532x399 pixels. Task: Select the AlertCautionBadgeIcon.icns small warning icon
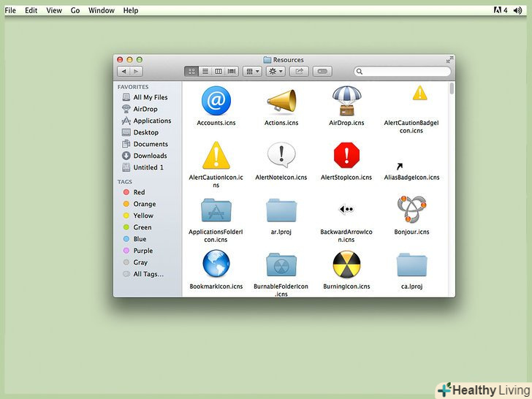point(419,93)
